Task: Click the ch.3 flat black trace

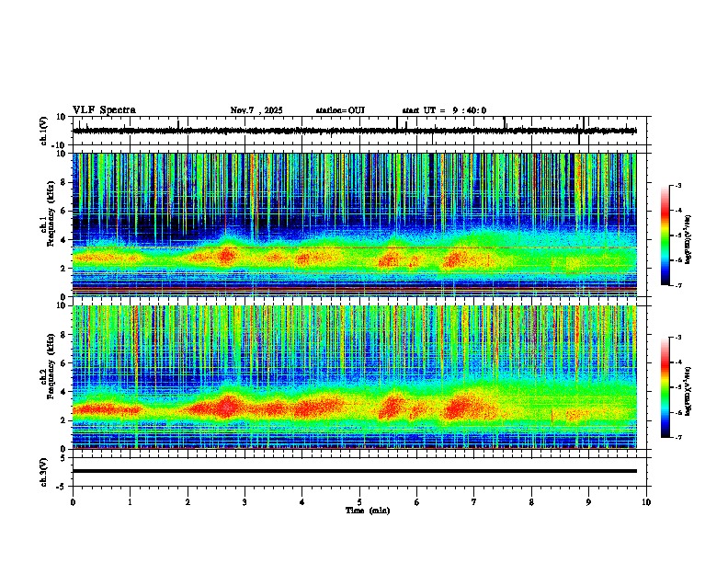Action: pyautogui.click(x=355, y=471)
